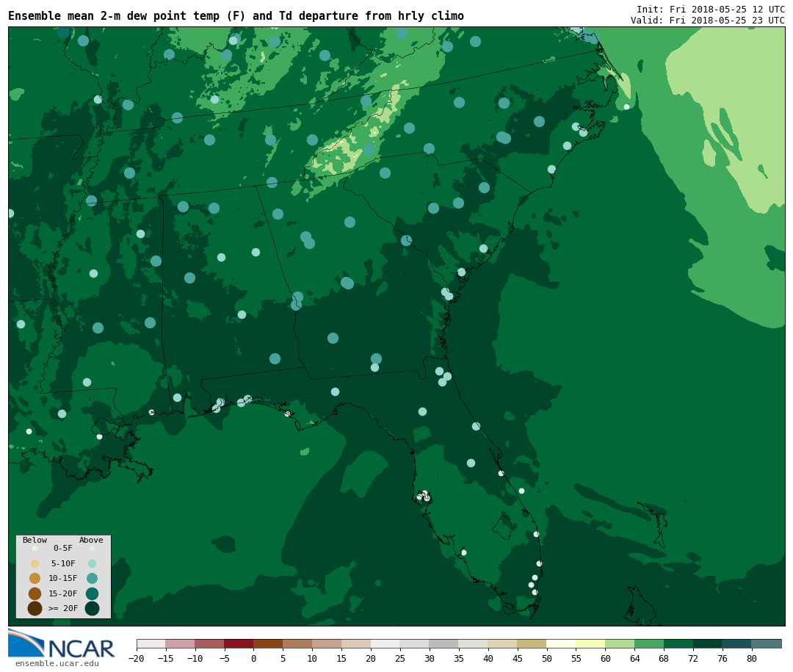Click the Below 0-5F legend dot
The width and height of the screenshot is (793, 672).
[x=35, y=549]
